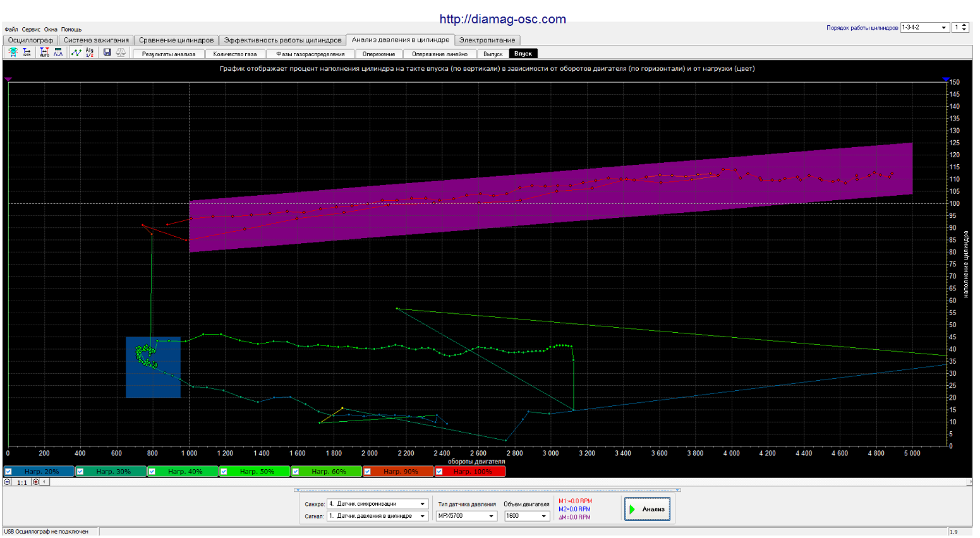
Task: Click the horizontal scrollbar track under the chart
Action: click(509, 482)
